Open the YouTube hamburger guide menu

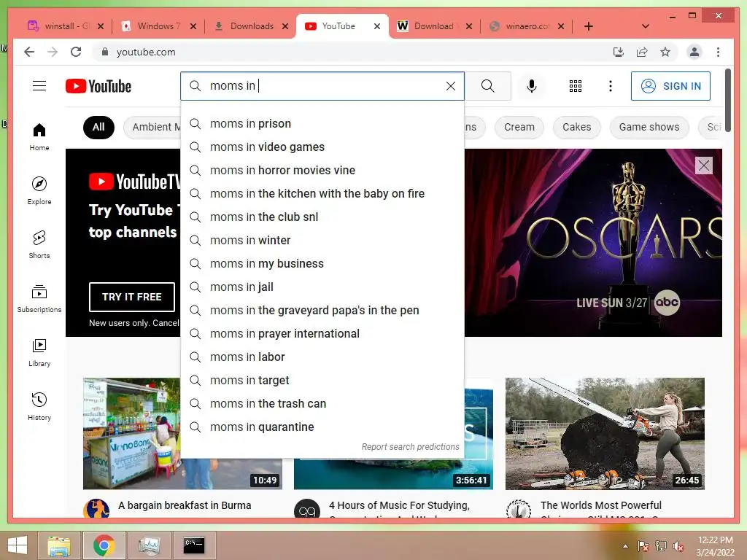(x=39, y=86)
